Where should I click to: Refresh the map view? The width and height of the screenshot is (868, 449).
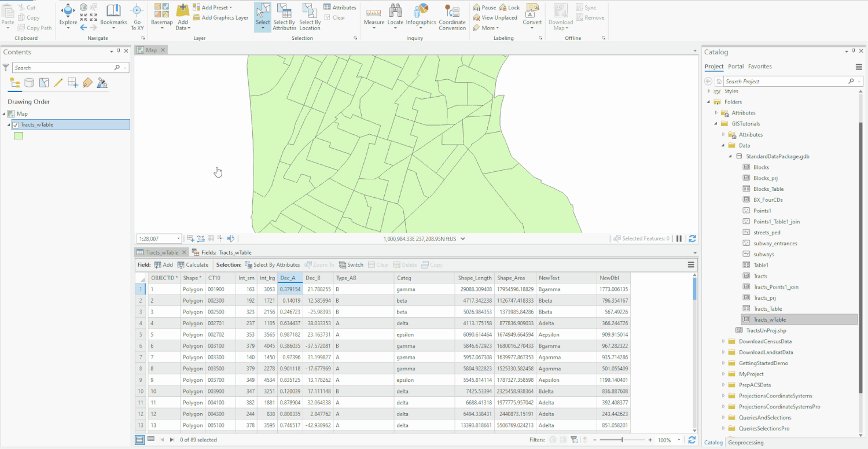point(692,238)
